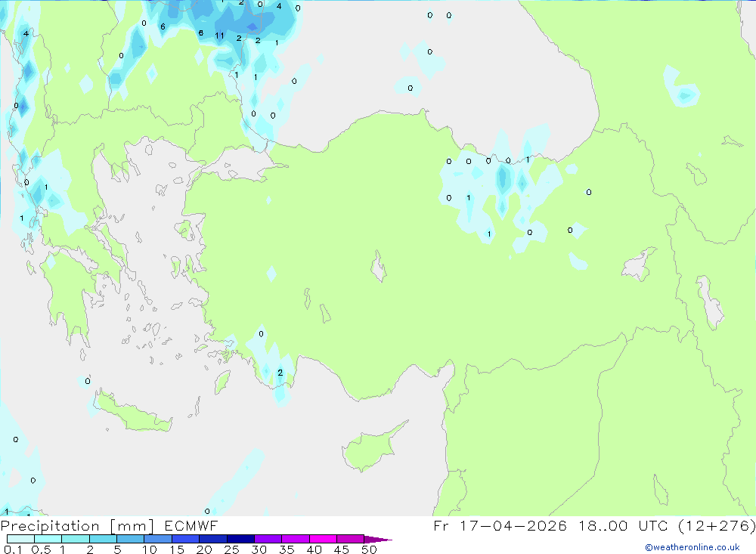756x554 pixels.
Task: Click the "11" precipitation value on map
Action: pos(219,36)
